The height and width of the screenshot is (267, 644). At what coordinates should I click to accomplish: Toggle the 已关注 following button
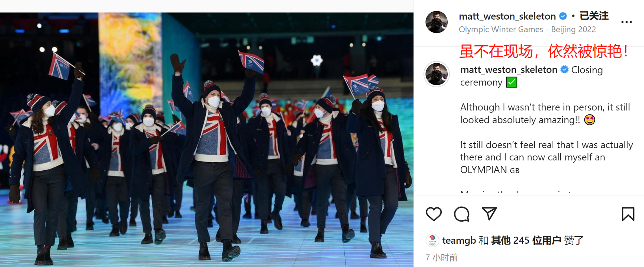(594, 16)
